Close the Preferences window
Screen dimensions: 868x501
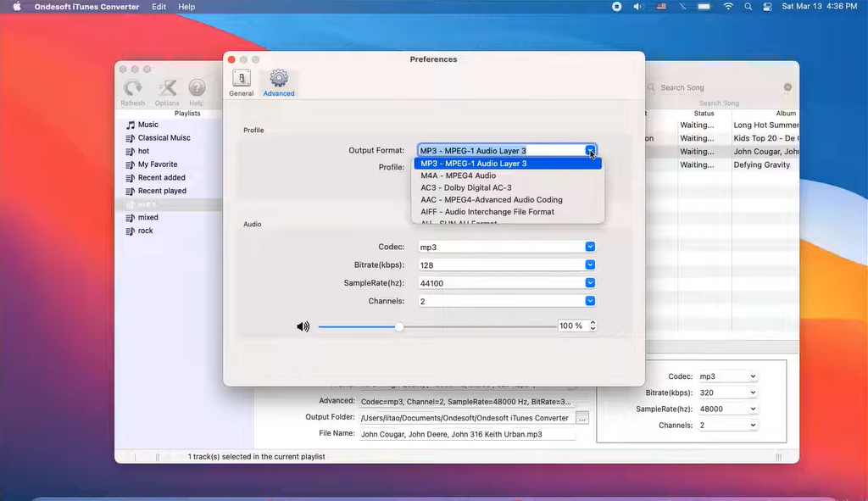coord(231,59)
